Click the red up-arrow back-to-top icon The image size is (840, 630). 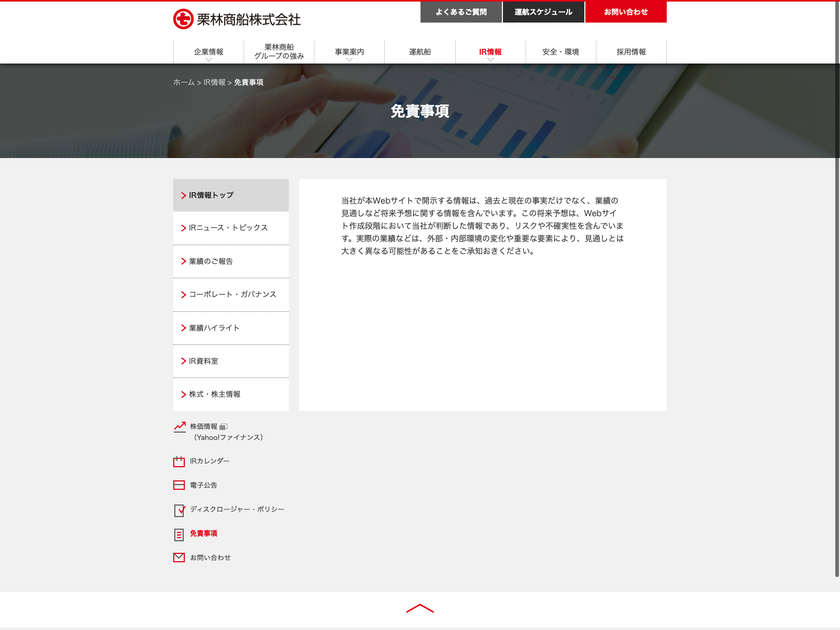pyautogui.click(x=420, y=608)
